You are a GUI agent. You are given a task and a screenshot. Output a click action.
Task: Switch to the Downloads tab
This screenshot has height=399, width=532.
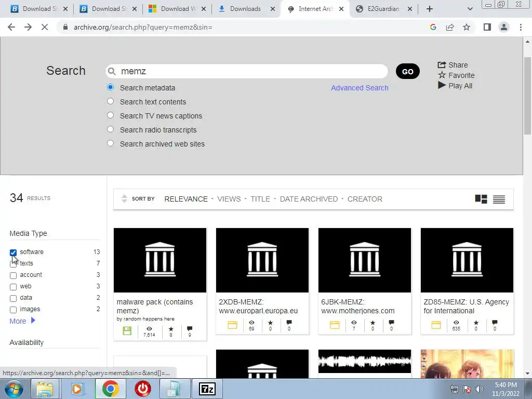(246, 9)
